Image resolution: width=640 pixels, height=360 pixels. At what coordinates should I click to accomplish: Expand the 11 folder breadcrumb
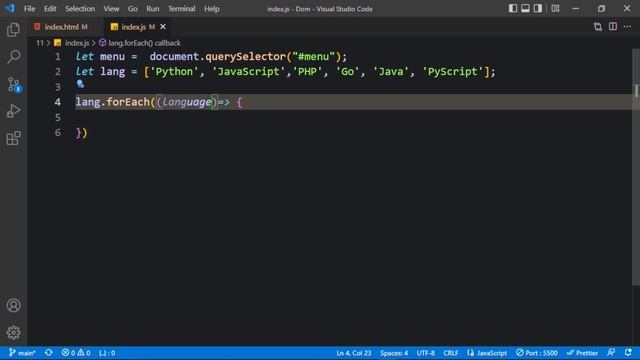point(40,43)
